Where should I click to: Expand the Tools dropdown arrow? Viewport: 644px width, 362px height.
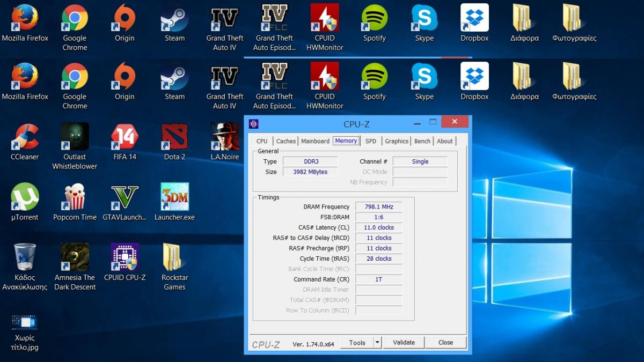click(377, 343)
